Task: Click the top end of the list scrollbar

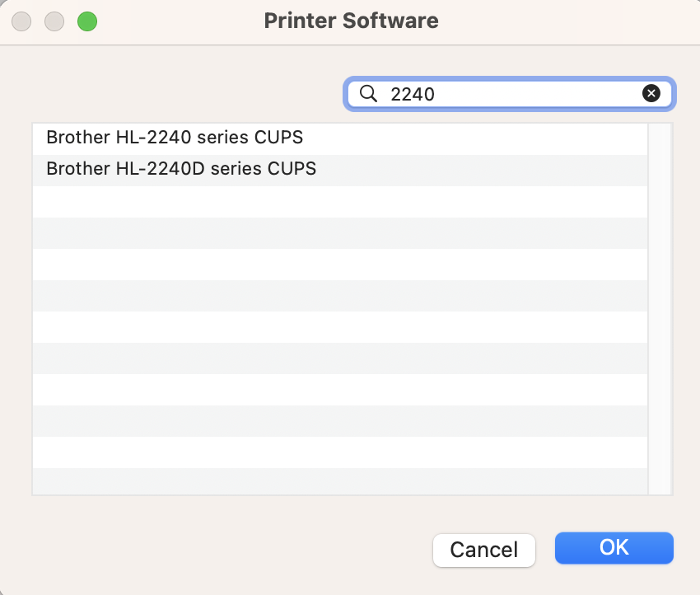Action: click(x=660, y=132)
